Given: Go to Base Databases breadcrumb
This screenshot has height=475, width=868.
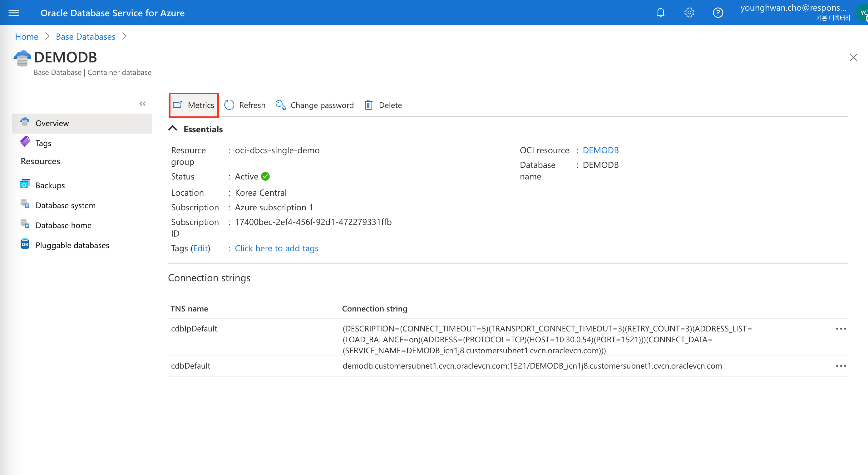Looking at the screenshot, I should 86,37.
